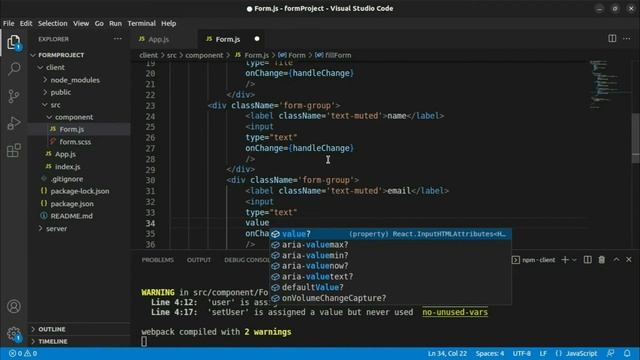Click the editor vertical scrollbar
This screenshot has width=640, height=360.
[x=636, y=138]
